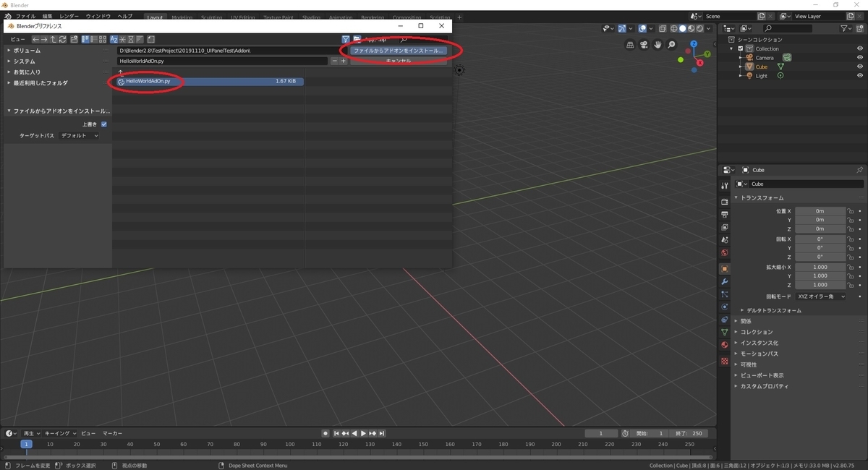
Task: Open the Tool properties tab
Action: click(x=725, y=186)
